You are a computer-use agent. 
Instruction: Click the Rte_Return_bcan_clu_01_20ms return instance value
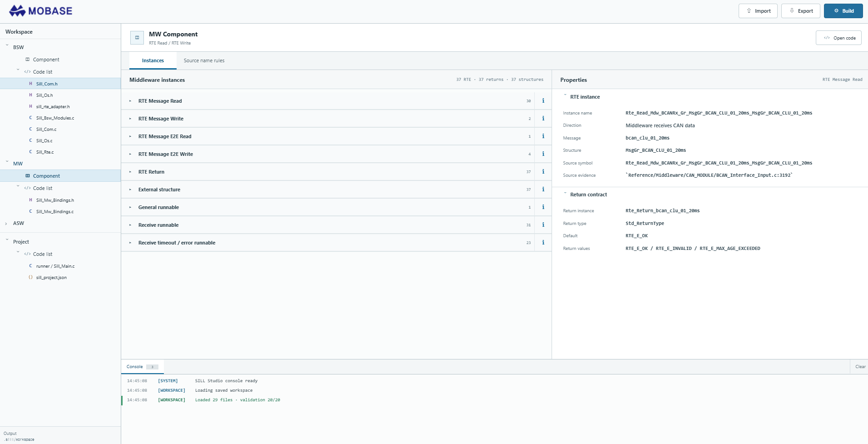[x=662, y=211]
